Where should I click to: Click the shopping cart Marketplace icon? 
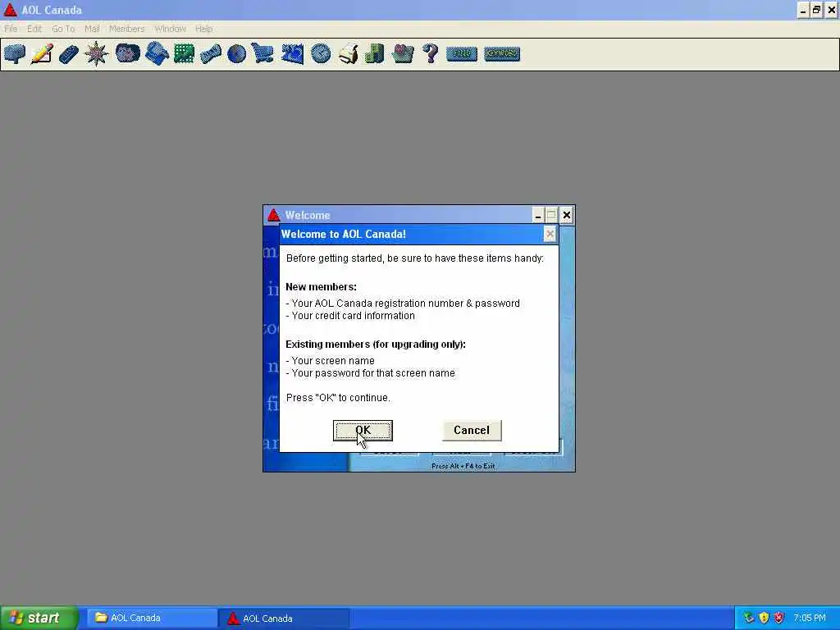tap(262, 53)
